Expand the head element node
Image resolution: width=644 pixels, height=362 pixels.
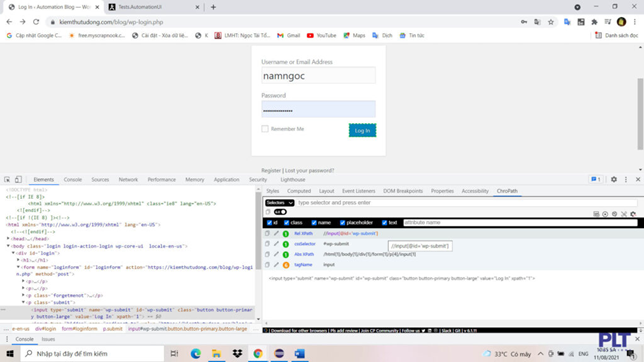pyautogui.click(x=8, y=239)
